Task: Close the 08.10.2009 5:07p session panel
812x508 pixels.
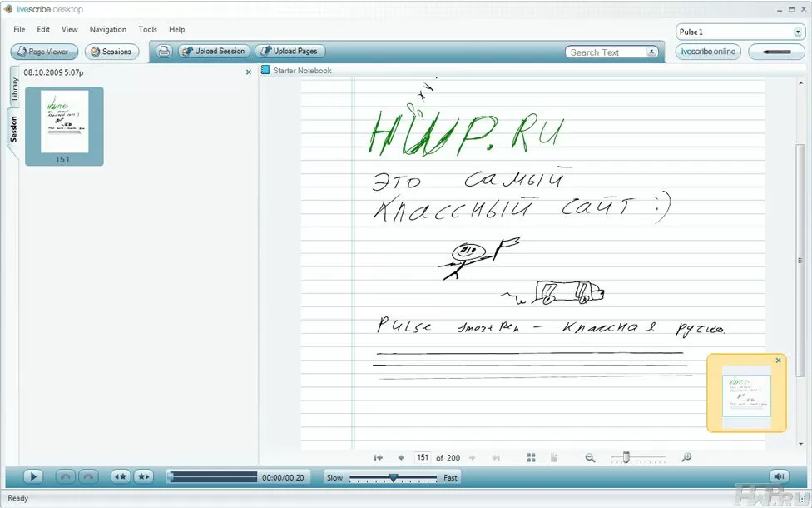Action: [x=249, y=72]
